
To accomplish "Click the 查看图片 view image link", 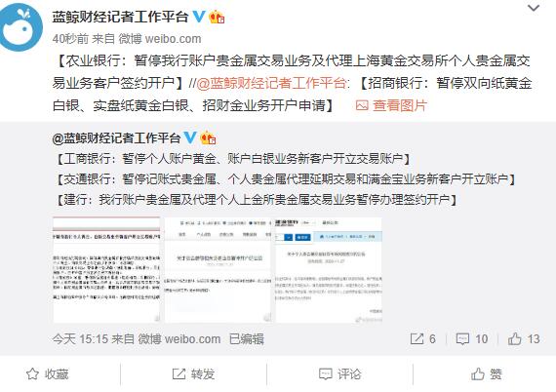I will coord(391,105).
